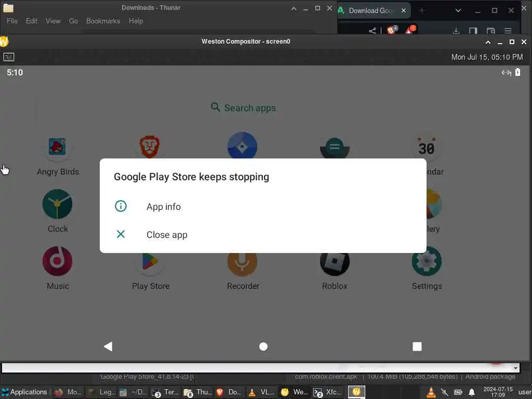532x399 pixels.
Task: Switch to the Xfc... taskbar window group
Action: 327,392
